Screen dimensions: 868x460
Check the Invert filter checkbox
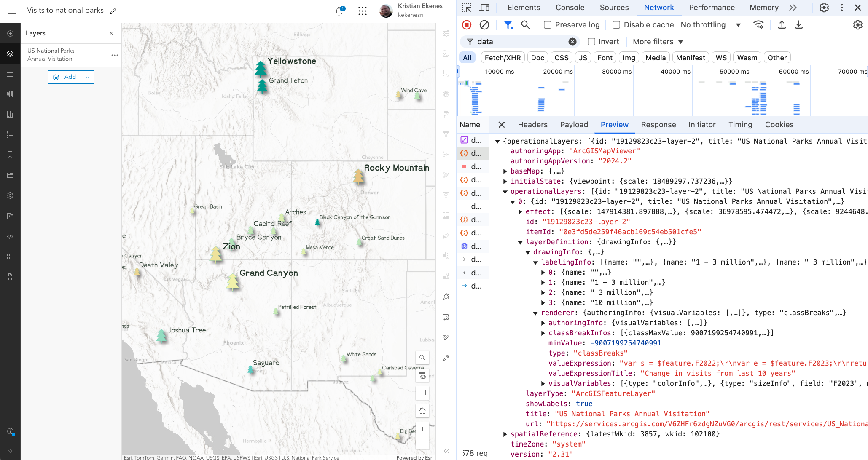click(x=591, y=42)
